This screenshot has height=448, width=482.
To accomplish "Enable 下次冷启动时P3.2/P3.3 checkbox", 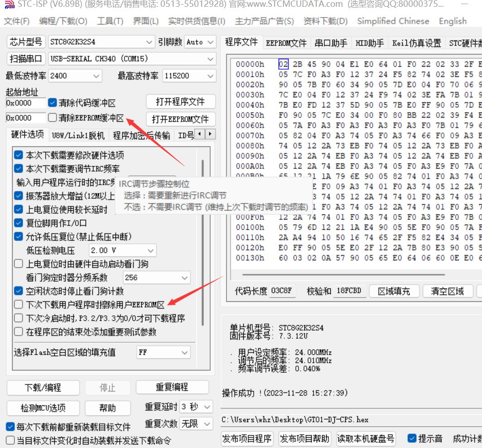I will click(19, 318).
